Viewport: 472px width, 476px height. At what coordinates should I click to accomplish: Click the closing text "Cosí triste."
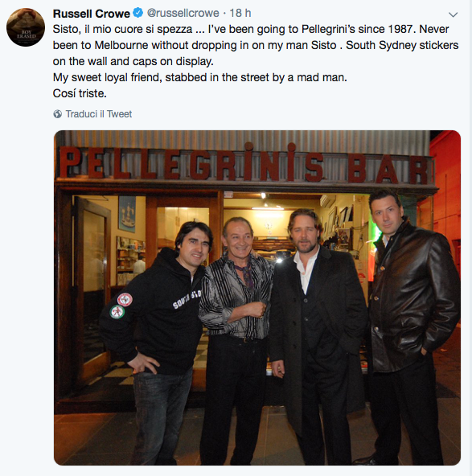80,93
